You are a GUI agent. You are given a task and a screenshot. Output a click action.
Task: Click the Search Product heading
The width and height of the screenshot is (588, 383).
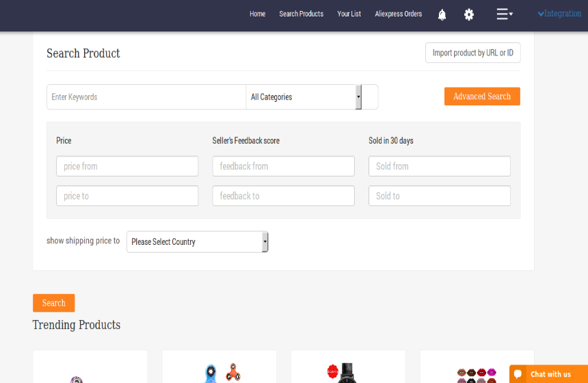tap(83, 53)
